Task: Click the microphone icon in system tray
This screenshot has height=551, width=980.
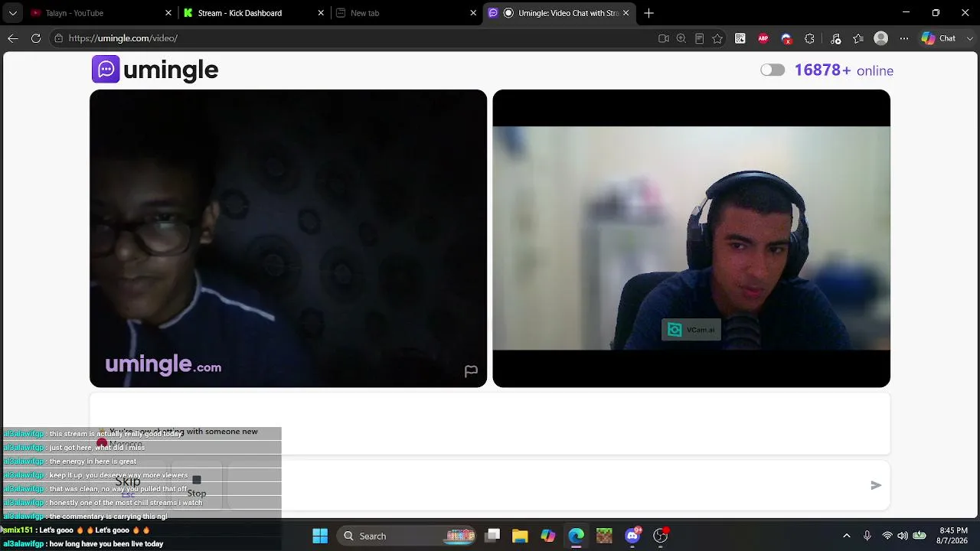Action: click(x=867, y=536)
